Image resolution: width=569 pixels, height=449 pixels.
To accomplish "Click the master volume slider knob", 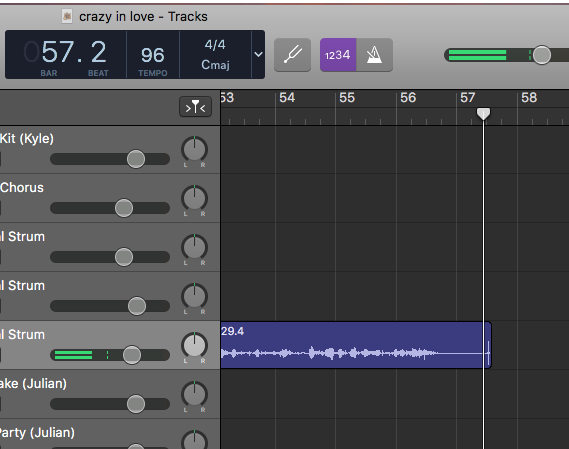I will point(541,55).
